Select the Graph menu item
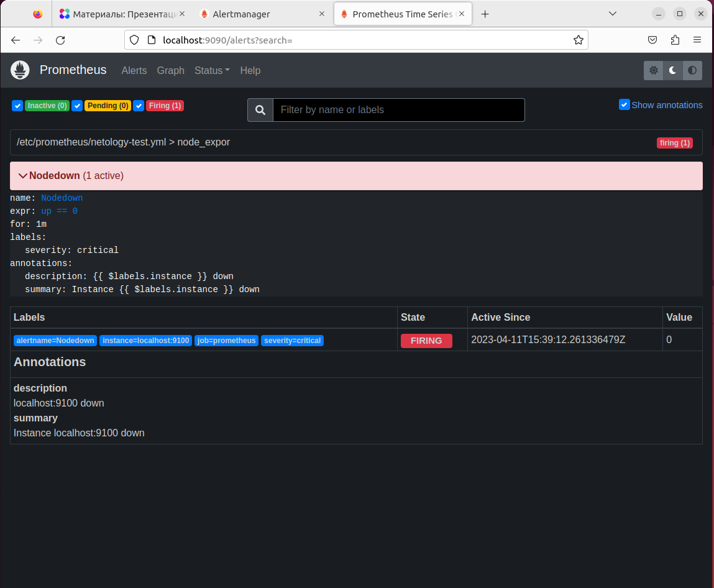The width and height of the screenshot is (714, 588). (x=170, y=70)
